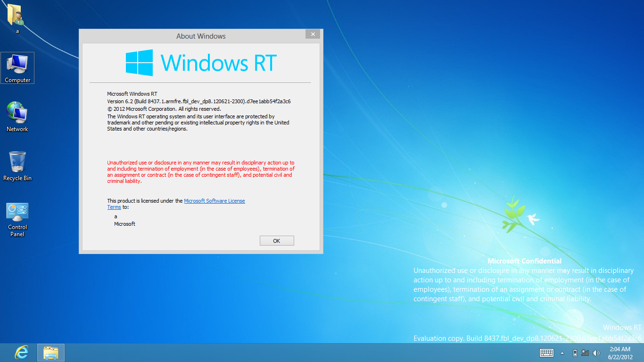644x362 pixels.
Task: Click the licensee organization "Microsoft" in the dialog
Action: [124, 224]
